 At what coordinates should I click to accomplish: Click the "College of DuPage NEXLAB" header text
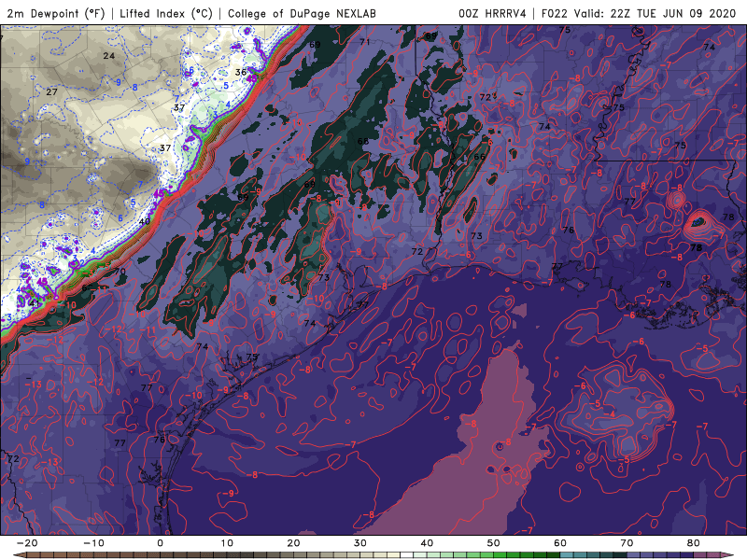pyautogui.click(x=302, y=13)
